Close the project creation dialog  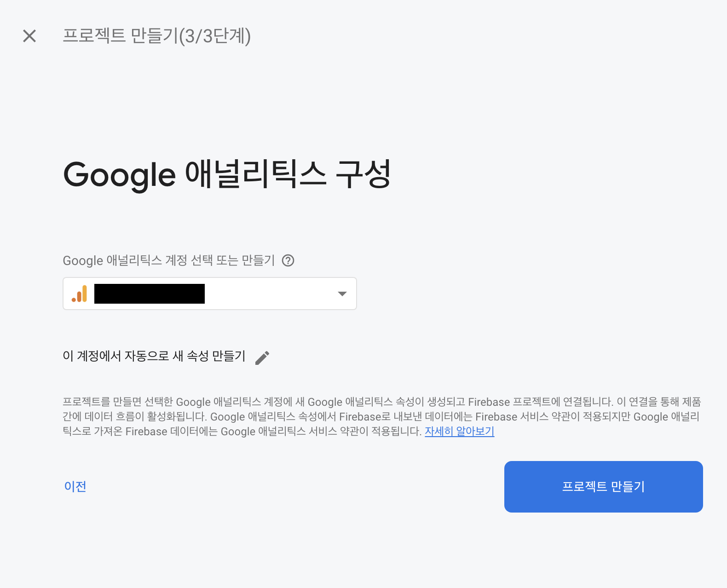(29, 36)
